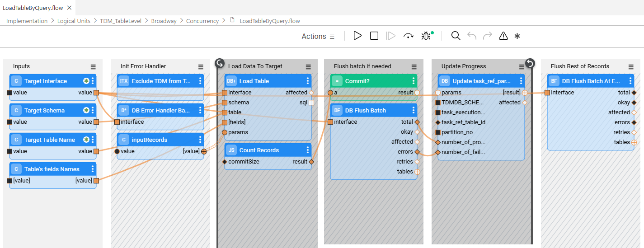Select the Load Table params input port
644x248 pixels.
point(225,132)
